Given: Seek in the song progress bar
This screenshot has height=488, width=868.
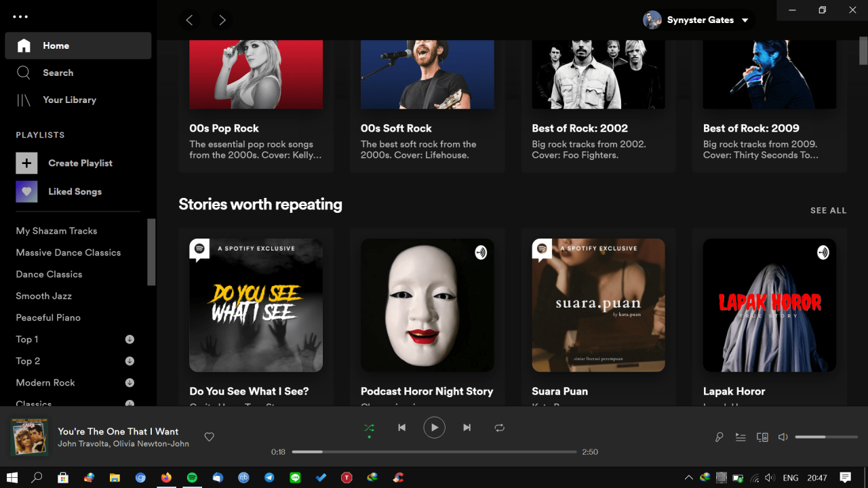Looking at the screenshot, I should pyautogui.click(x=434, y=451).
